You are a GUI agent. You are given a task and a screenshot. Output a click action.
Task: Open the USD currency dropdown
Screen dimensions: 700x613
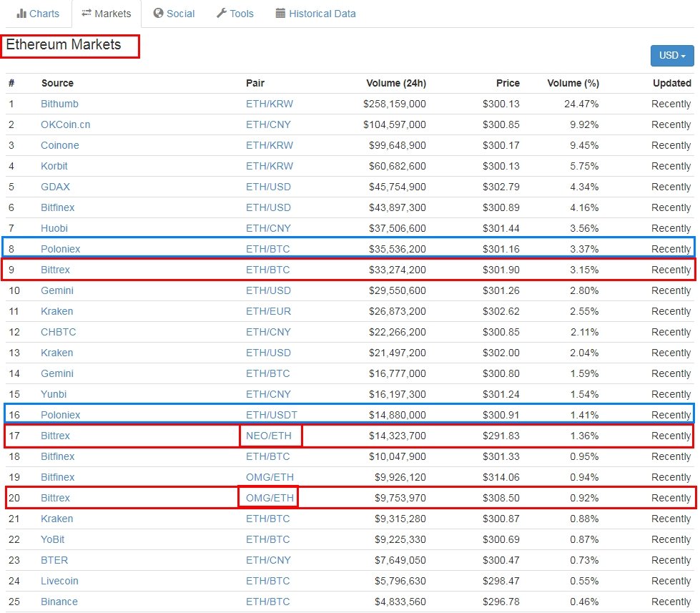click(672, 55)
